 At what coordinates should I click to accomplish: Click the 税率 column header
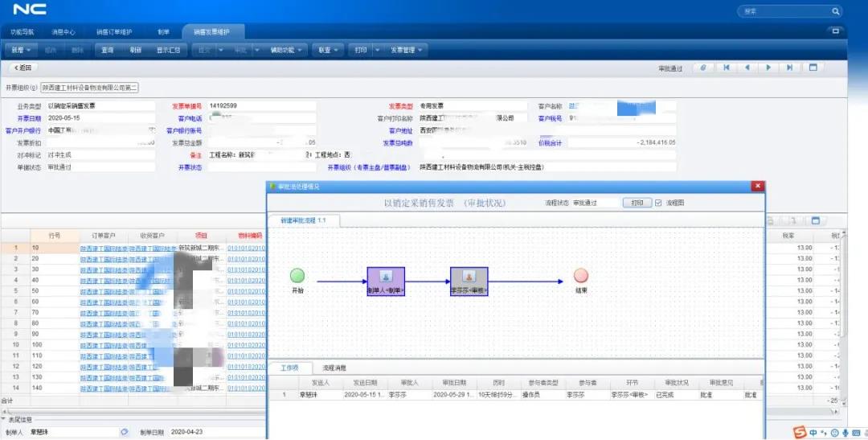click(x=788, y=236)
